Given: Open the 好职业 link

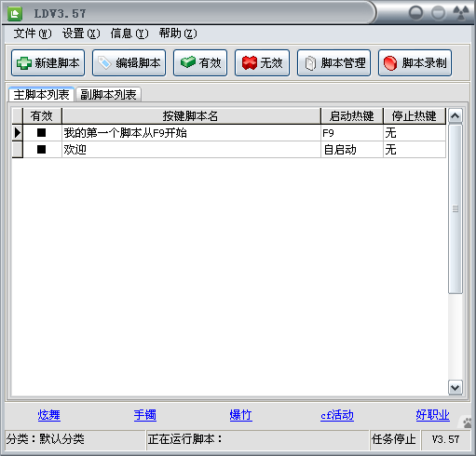Looking at the screenshot, I should point(432,415).
